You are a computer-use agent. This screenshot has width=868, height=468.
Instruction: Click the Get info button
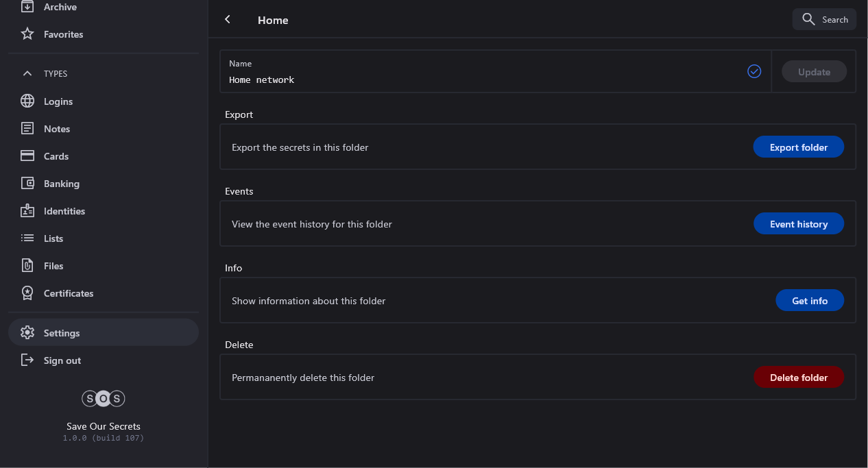tap(809, 301)
